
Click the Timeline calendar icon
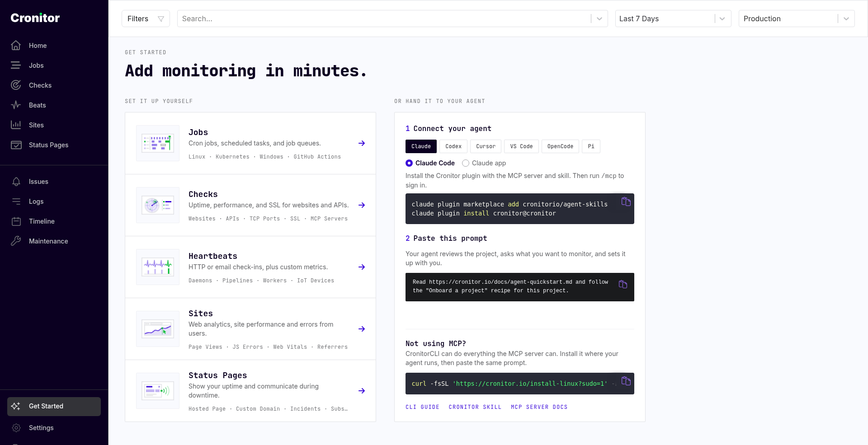pyautogui.click(x=16, y=221)
